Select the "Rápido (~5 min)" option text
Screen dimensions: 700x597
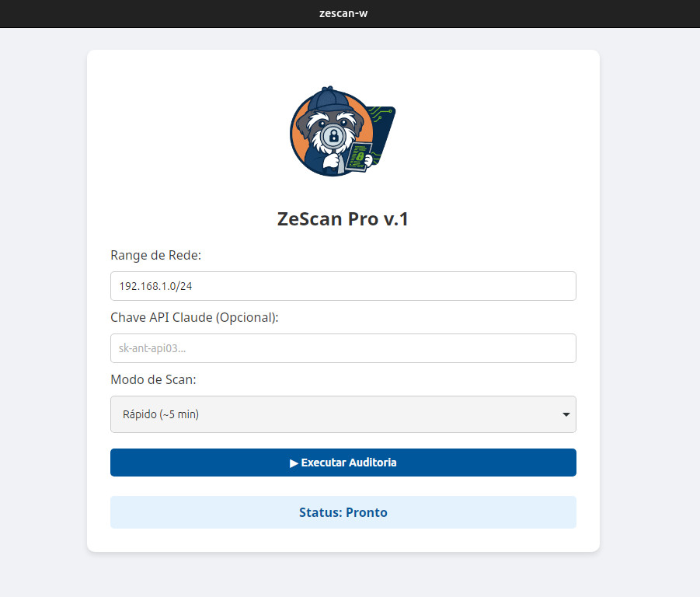161,414
